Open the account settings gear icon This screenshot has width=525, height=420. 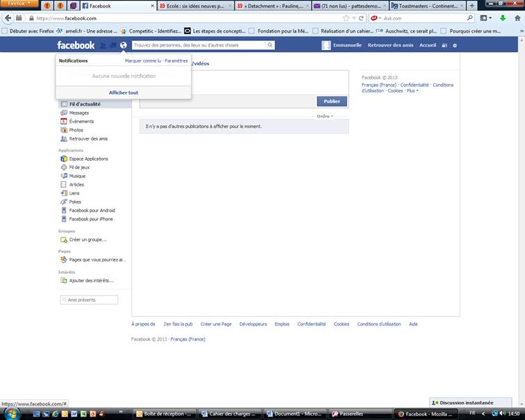click(x=455, y=45)
